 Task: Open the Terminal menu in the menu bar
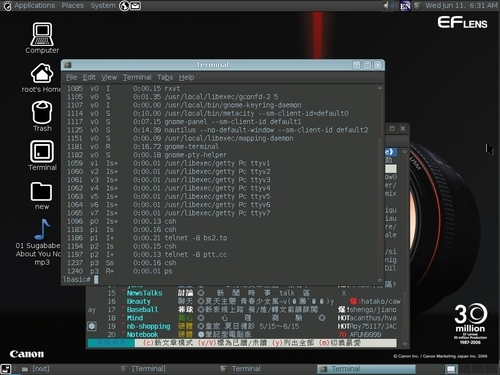click(137, 77)
